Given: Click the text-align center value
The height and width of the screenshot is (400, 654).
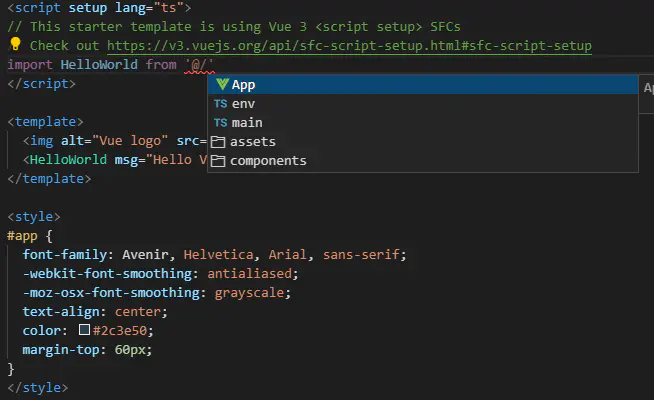Looking at the screenshot, I should click(x=138, y=312).
